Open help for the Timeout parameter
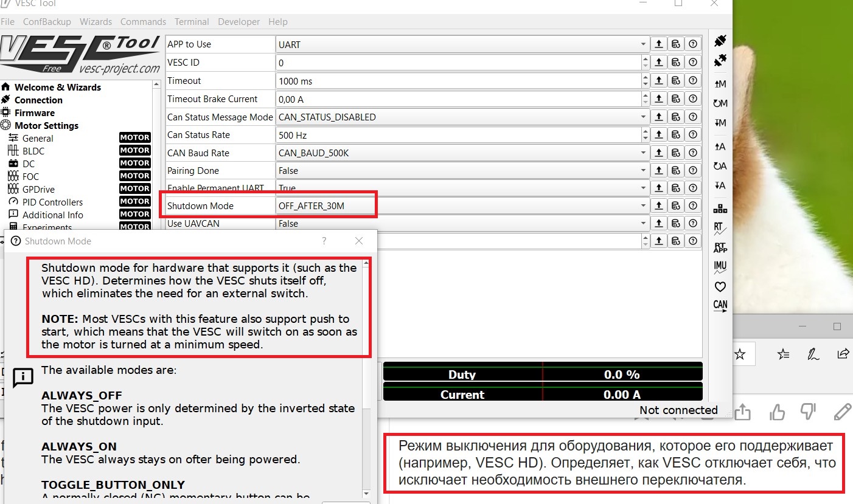 click(692, 81)
